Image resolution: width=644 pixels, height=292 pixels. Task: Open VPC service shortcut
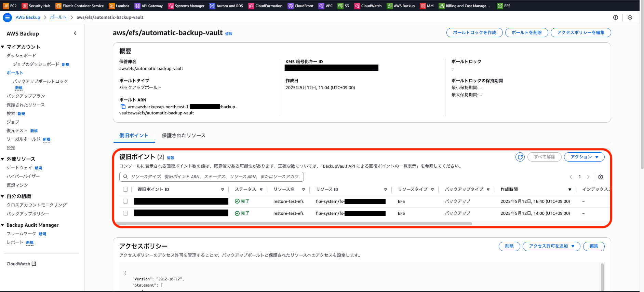click(x=325, y=6)
